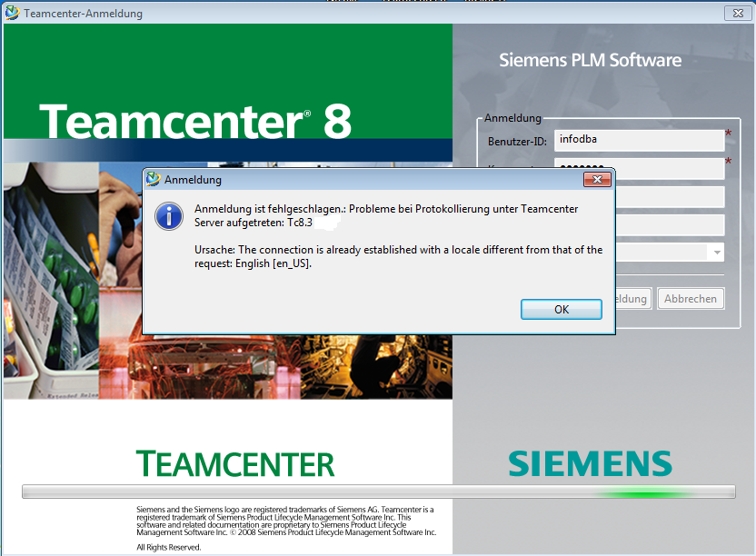Confirm the error with the OK button

(562, 309)
